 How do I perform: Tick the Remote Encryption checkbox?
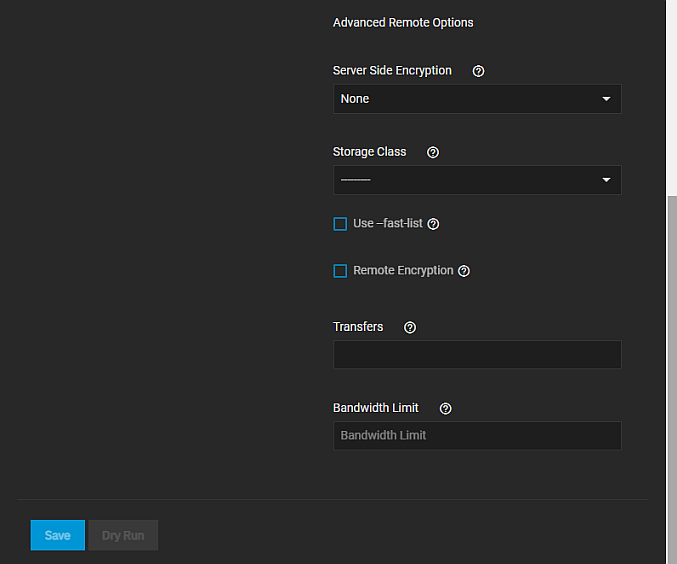tap(340, 271)
